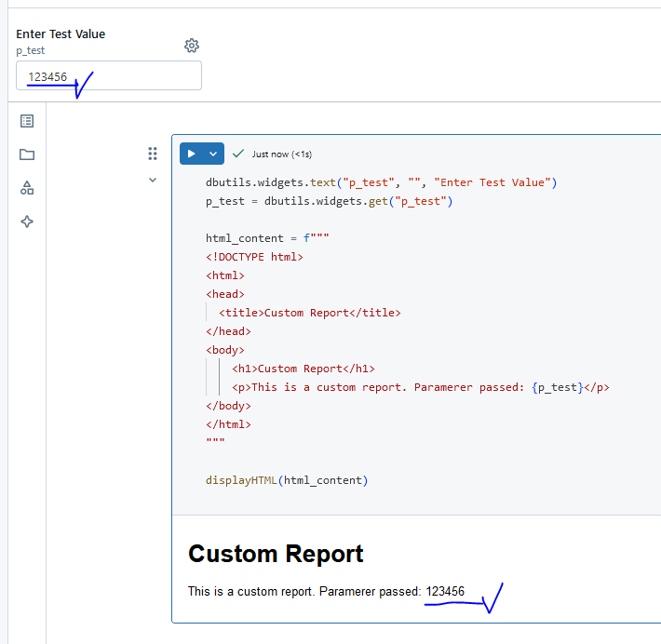This screenshot has width=661, height=644.
Task: Place cursor on the displayHTML(html_content) line
Action: coord(287,480)
